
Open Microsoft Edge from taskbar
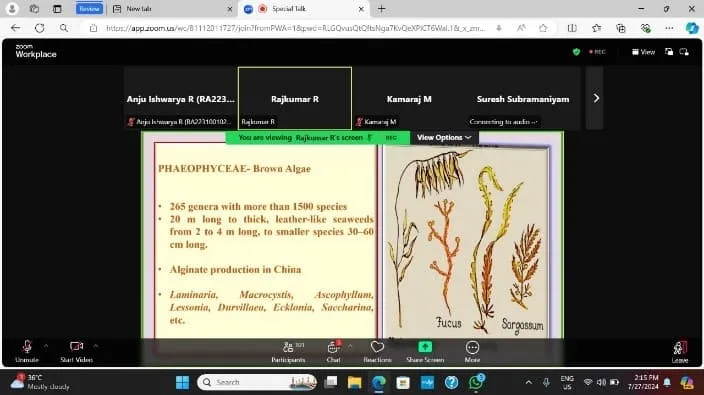(x=379, y=382)
